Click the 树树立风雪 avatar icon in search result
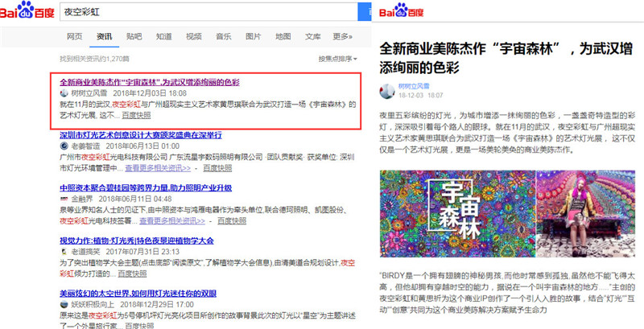Image resolution: width=644 pixels, height=329 pixels. point(64,93)
